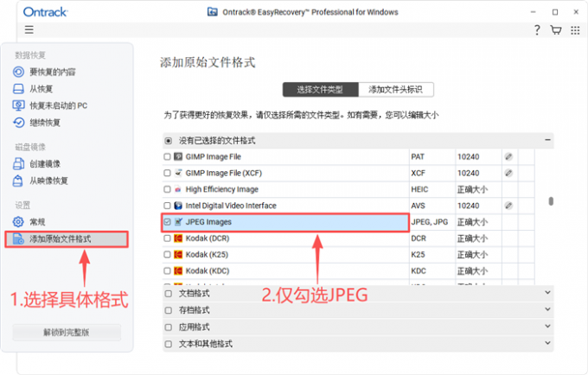This screenshot has width=588, height=375.
Task: Click the JPEG Images file icon
Action: tap(178, 222)
